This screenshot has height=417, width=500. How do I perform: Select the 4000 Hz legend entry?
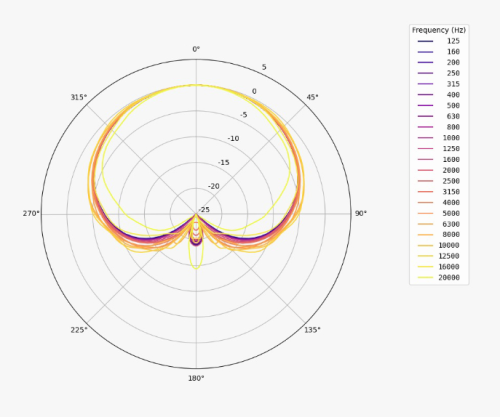coord(439,202)
